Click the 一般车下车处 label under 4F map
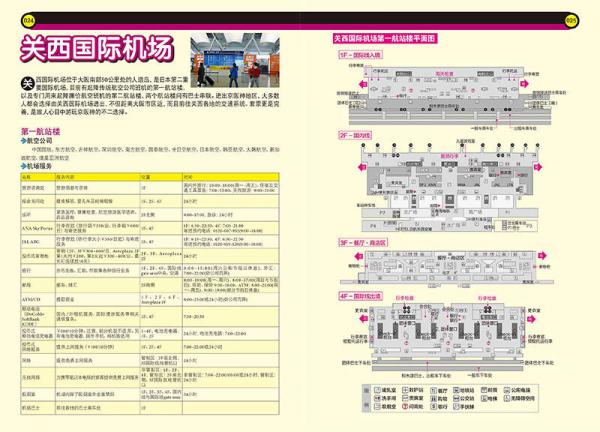600x432 pixels. point(480,375)
